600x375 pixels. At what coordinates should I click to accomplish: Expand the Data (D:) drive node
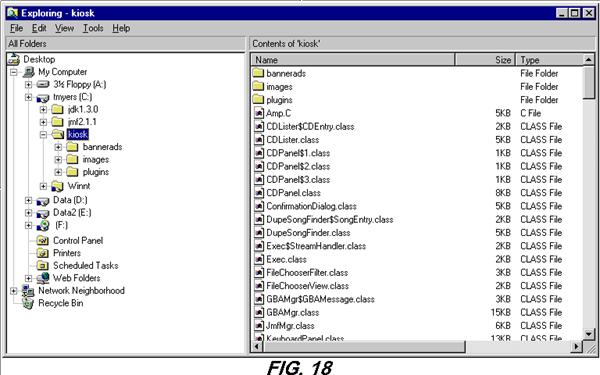(28, 200)
